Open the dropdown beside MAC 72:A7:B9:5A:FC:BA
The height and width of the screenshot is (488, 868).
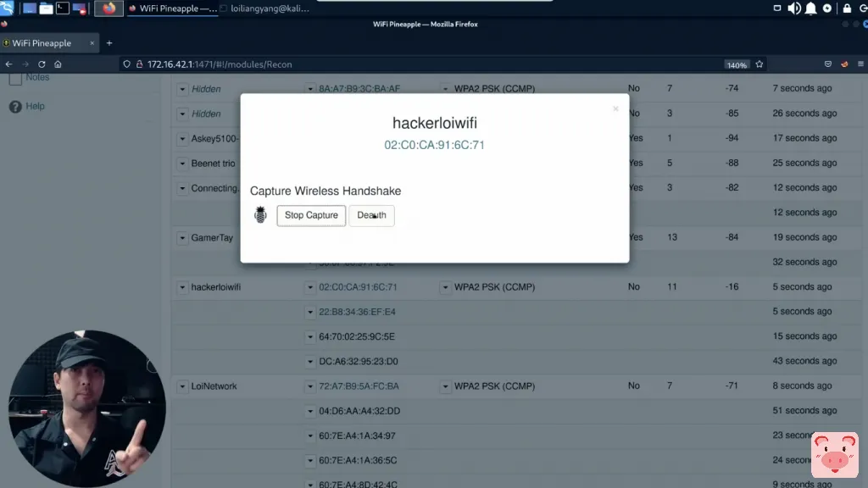click(x=310, y=386)
